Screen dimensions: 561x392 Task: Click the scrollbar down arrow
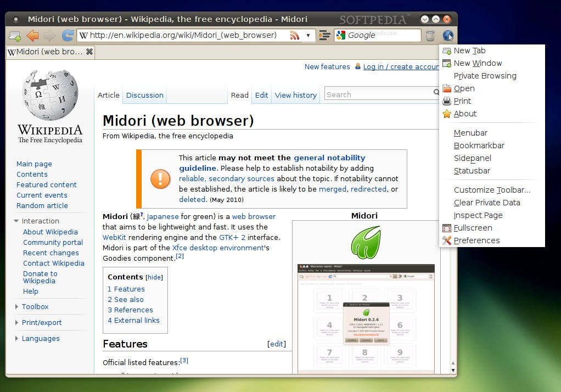pyautogui.click(x=453, y=371)
